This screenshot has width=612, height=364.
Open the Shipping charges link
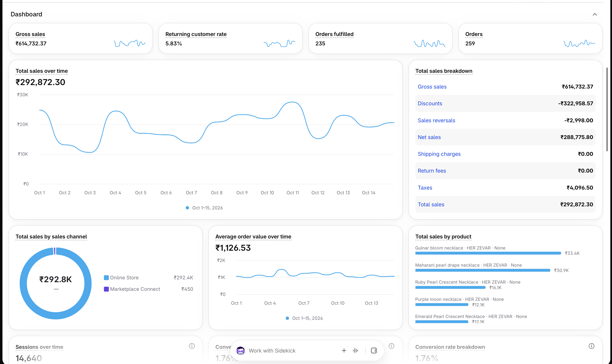click(439, 154)
